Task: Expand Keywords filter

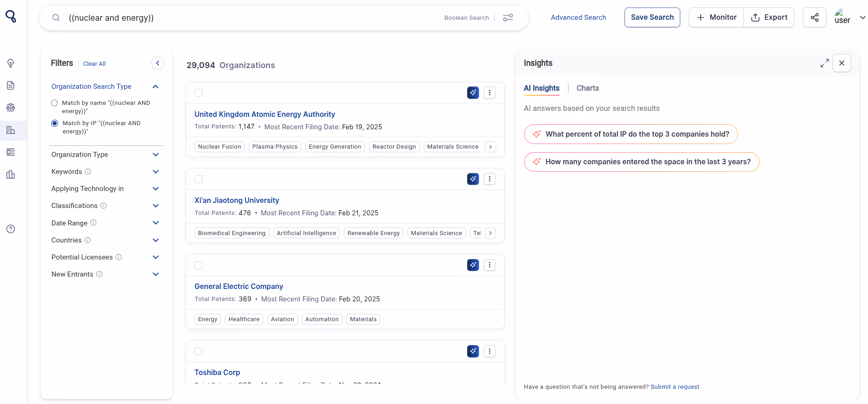Action: (155, 172)
